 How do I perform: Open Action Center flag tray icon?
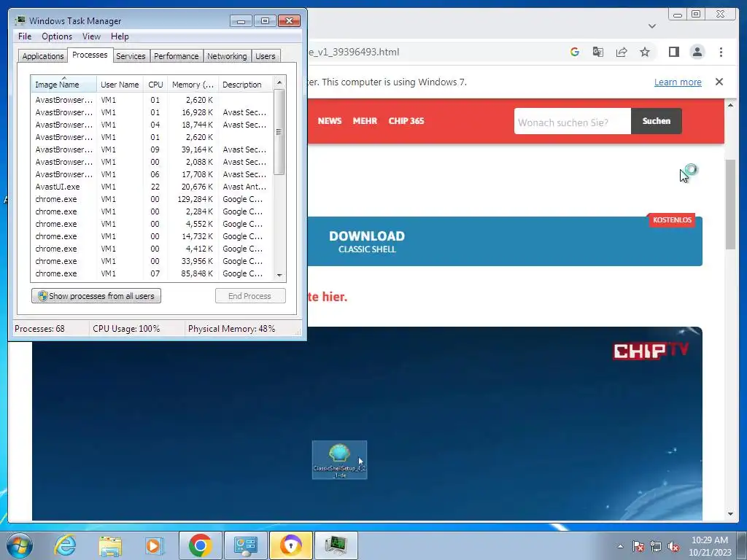638,546
